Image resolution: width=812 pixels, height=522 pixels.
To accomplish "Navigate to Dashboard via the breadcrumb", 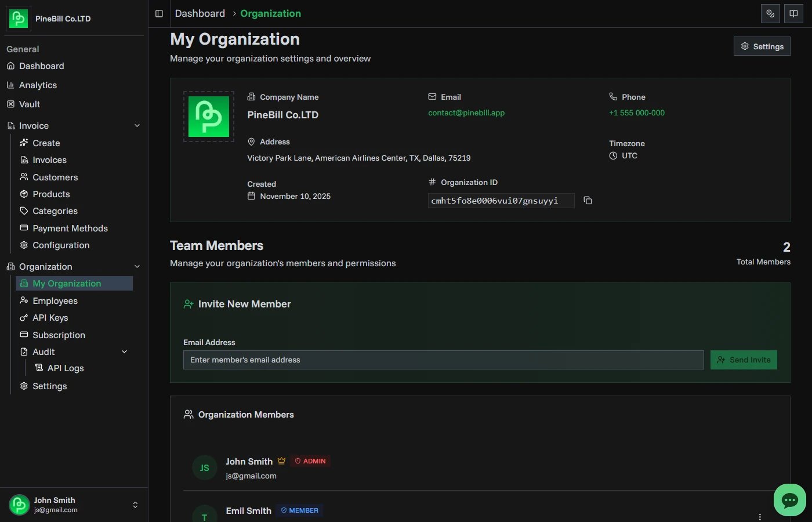I will point(200,13).
